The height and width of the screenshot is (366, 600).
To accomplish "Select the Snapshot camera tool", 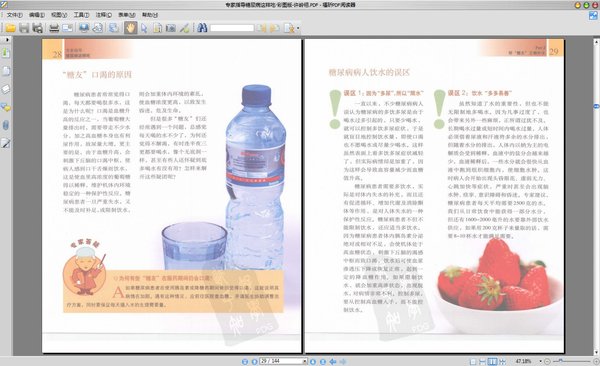I will coord(171,28).
